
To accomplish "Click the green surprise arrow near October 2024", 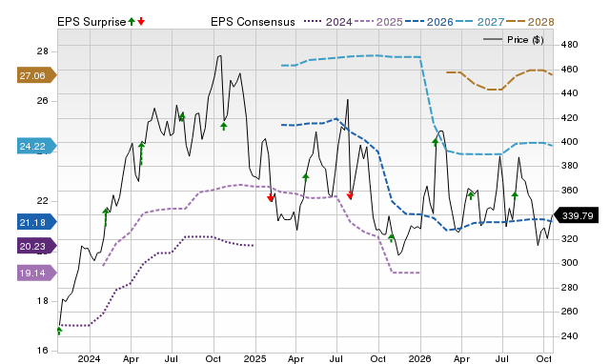I will click(223, 126).
